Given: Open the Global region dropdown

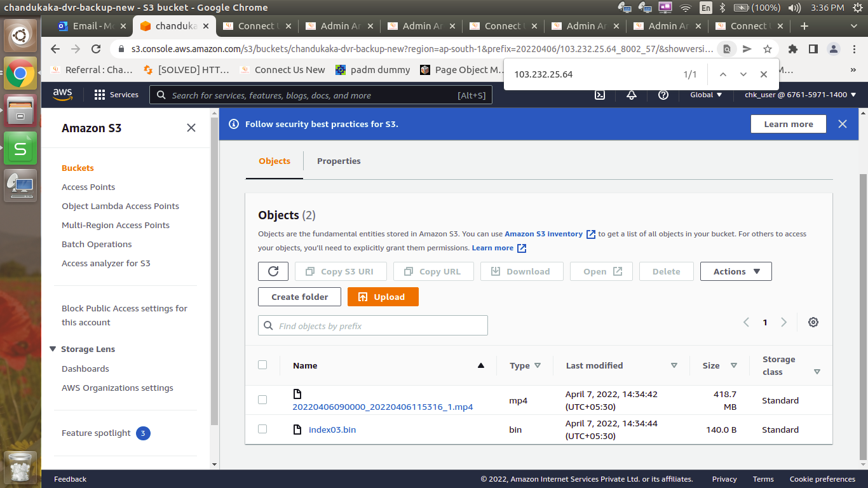Looking at the screenshot, I should click(706, 95).
